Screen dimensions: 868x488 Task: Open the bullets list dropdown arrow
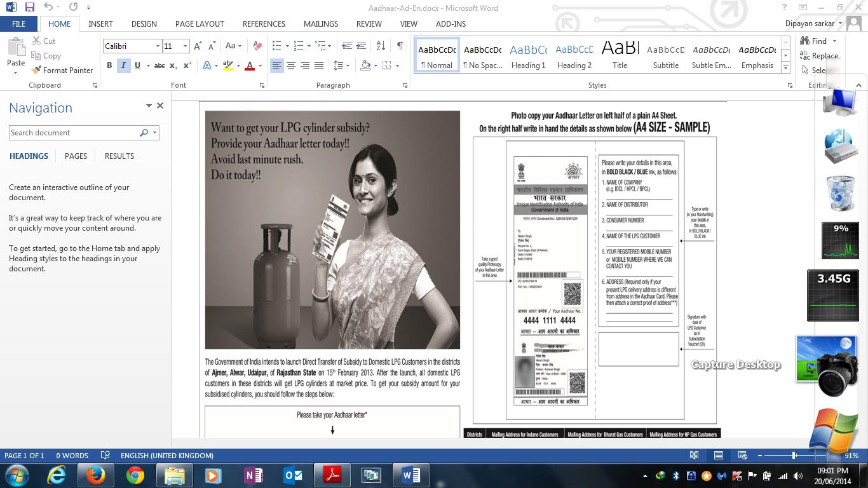click(287, 46)
